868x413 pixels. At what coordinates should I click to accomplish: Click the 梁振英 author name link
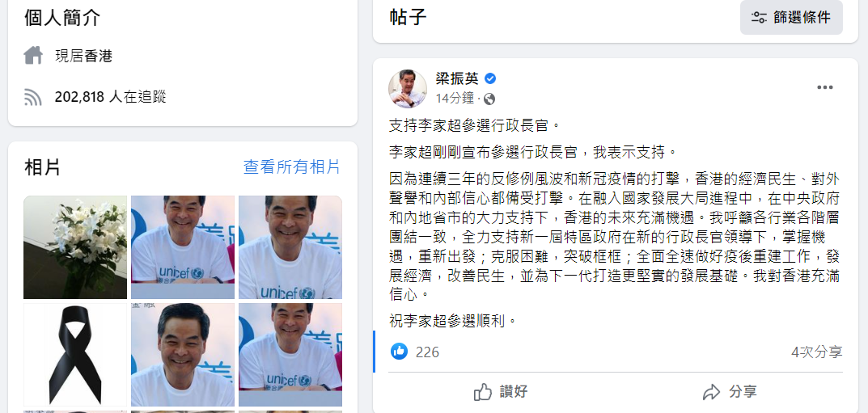click(x=457, y=78)
